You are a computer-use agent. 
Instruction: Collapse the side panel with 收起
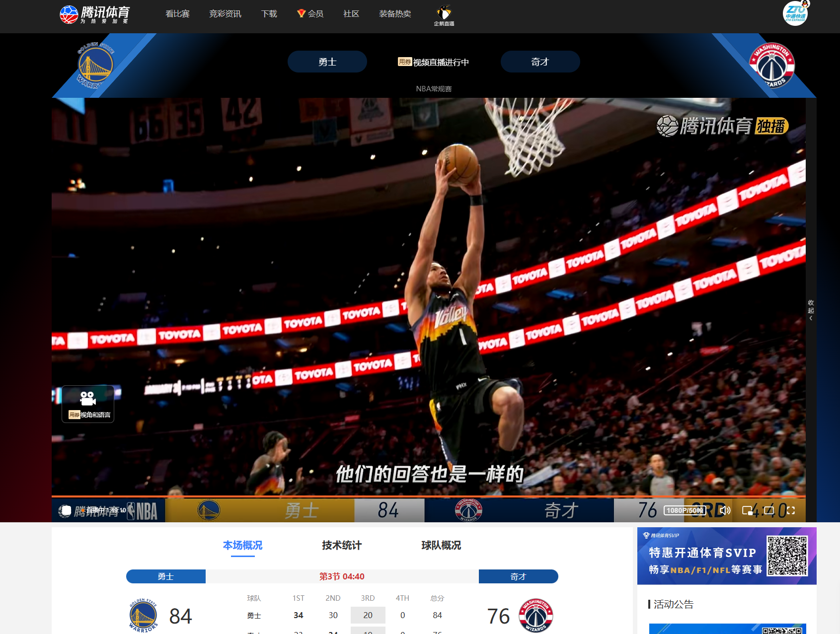click(x=811, y=310)
